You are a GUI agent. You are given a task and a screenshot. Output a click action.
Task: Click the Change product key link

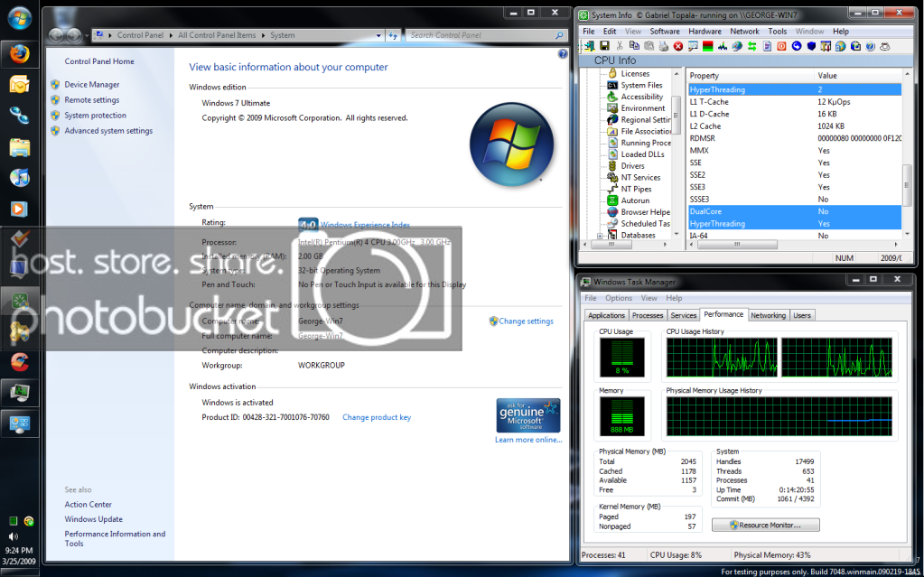click(x=377, y=417)
